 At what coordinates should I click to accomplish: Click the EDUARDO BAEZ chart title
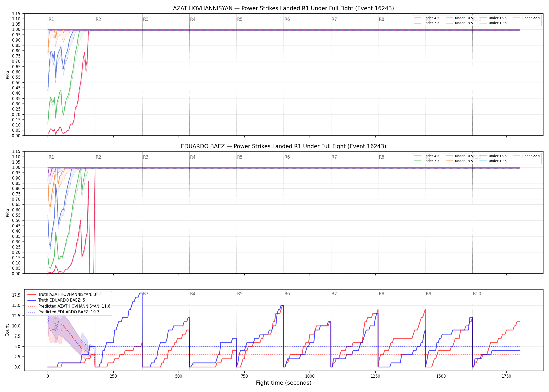283,146
